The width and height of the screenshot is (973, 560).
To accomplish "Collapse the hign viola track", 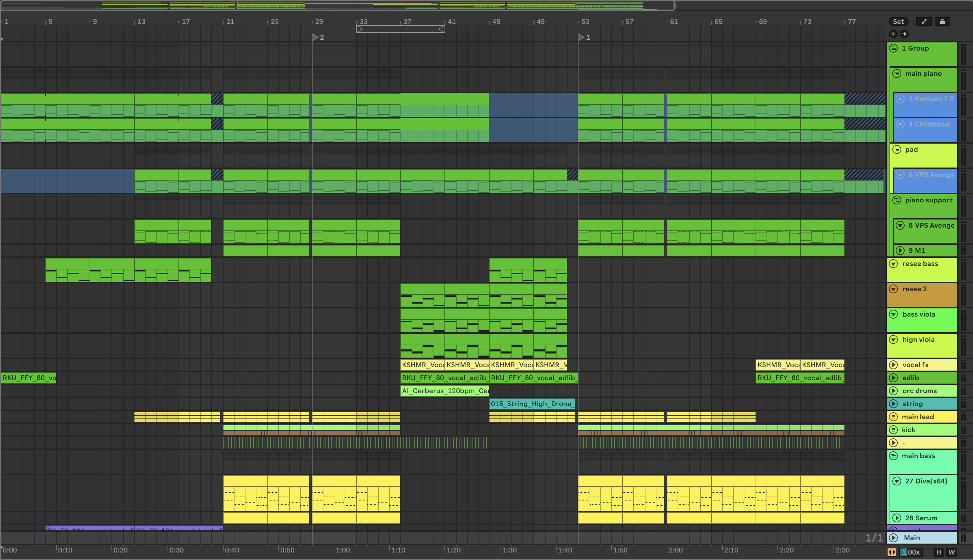I will [x=894, y=340].
